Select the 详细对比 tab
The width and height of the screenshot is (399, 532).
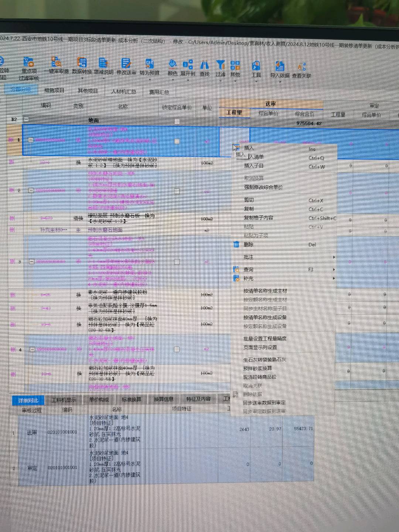[x=28, y=400]
